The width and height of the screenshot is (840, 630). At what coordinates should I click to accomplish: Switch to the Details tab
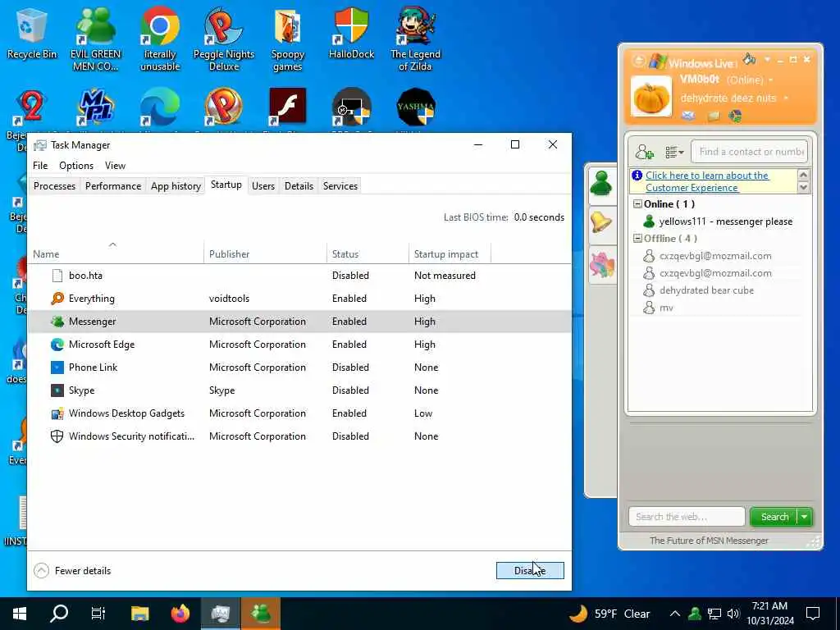(x=299, y=186)
